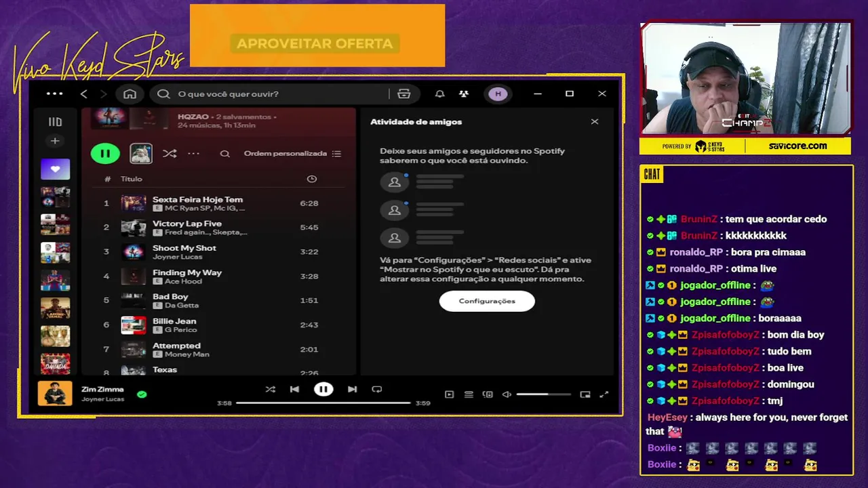Go forward with the right arrow
Image resolution: width=868 pixels, height=488 pixels.
(x=103, y=94)
